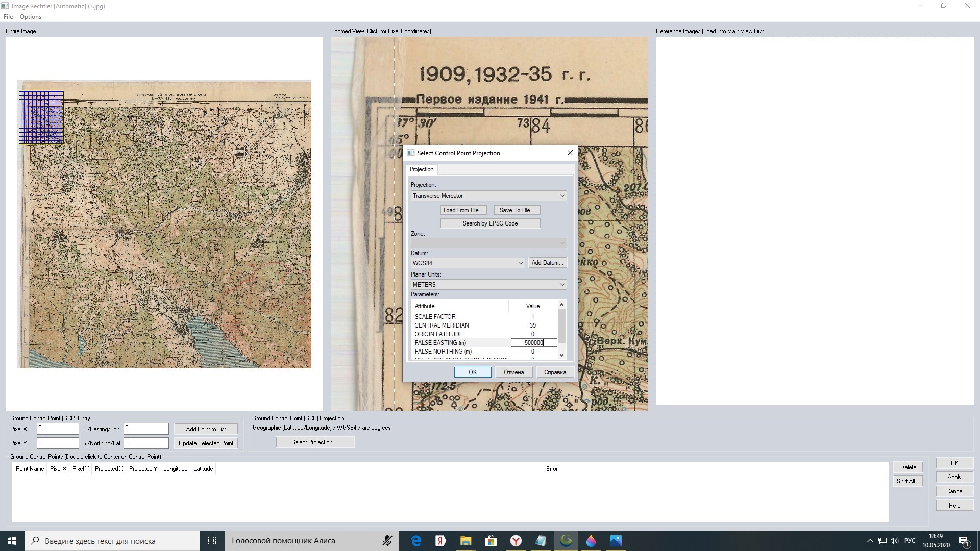The image size is (980, 551).
Task: Open the Options menu
Action: (31, 17)
